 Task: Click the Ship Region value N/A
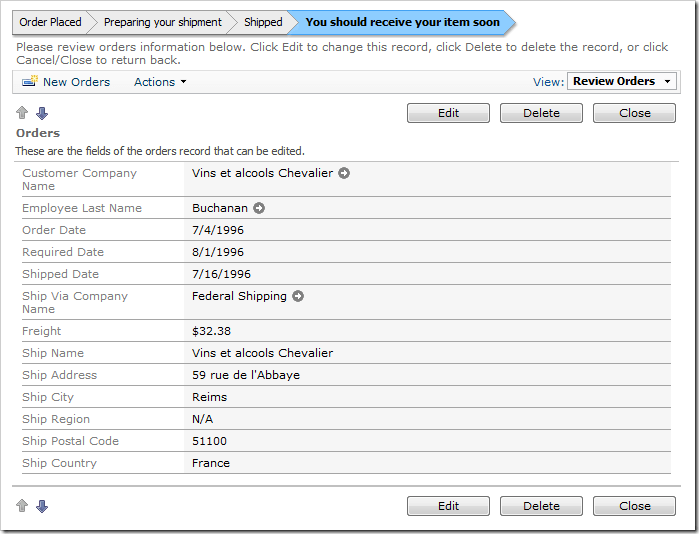[202, 419]
